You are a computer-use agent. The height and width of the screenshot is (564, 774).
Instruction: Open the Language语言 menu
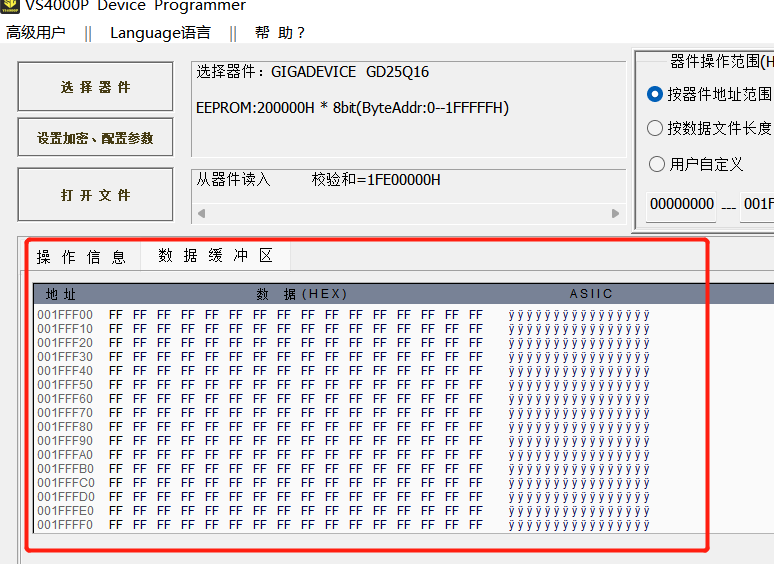(x=160, y=33)
